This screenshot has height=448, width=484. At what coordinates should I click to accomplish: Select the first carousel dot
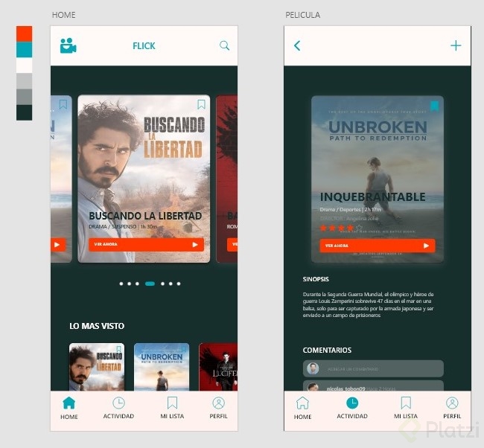[121, 284]
